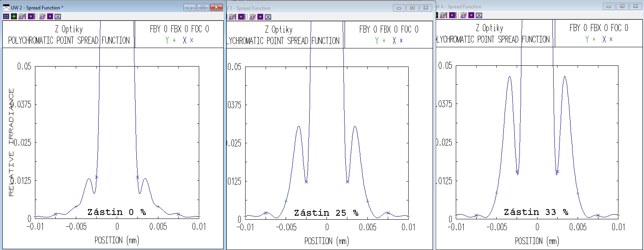Click the FFT 3D surface plot icon in UW 4

(x=444, y=15)
